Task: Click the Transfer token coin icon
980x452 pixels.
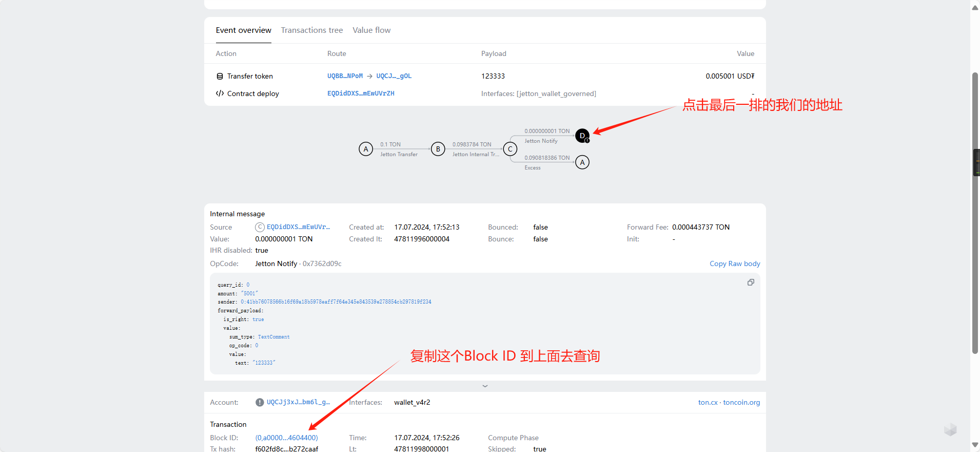Action: (220, 76)
